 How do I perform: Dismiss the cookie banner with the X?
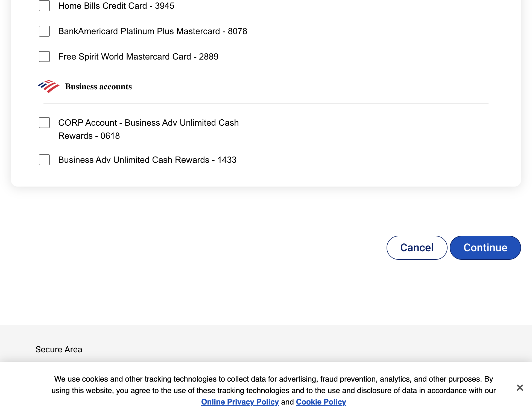pyautogui.click(x=520, y=388)
